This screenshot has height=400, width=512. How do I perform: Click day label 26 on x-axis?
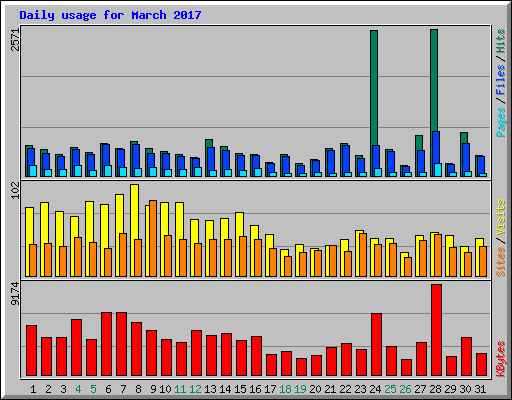click(x=405, y=389)
